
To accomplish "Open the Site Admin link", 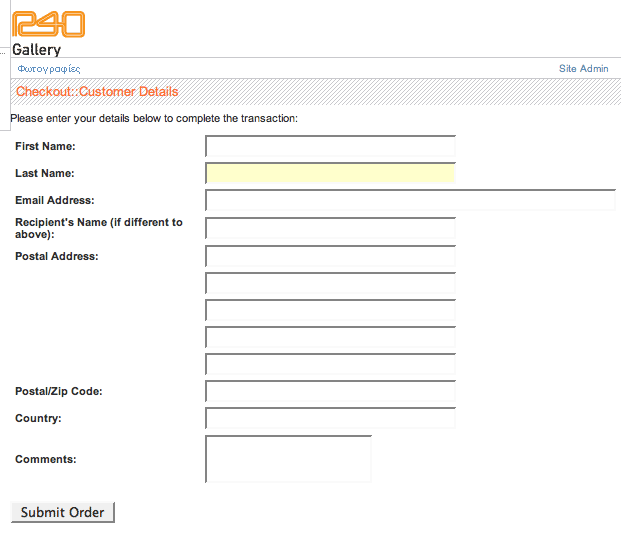I will tap(583, 69).
